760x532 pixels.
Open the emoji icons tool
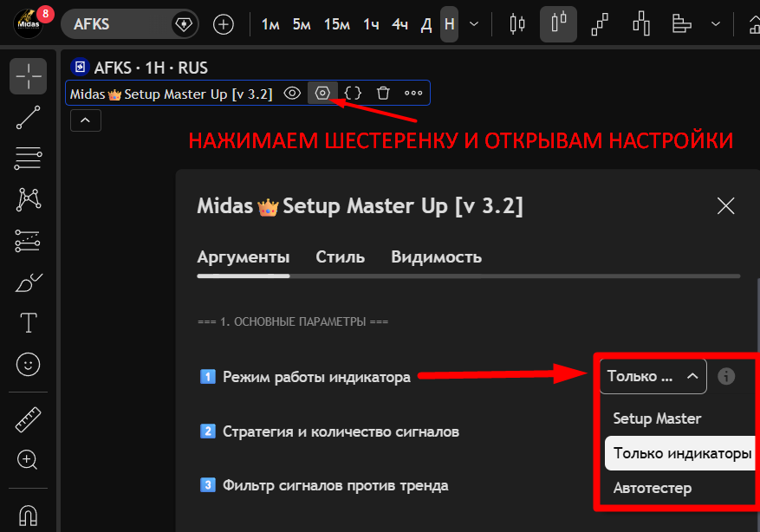tap(29, 365)
